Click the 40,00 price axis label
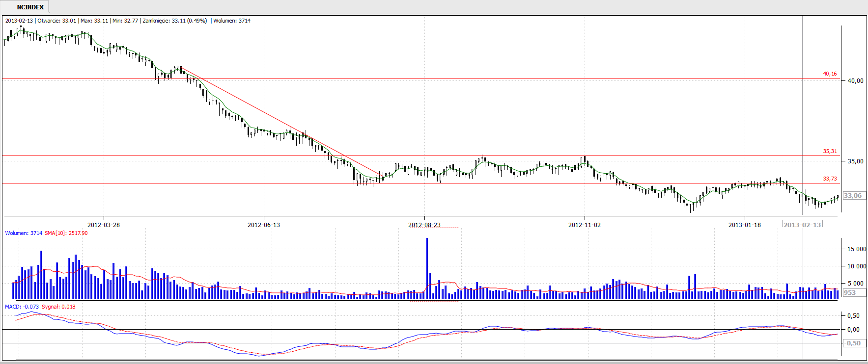This screenshot has height=364, width=868. point(855,81)
